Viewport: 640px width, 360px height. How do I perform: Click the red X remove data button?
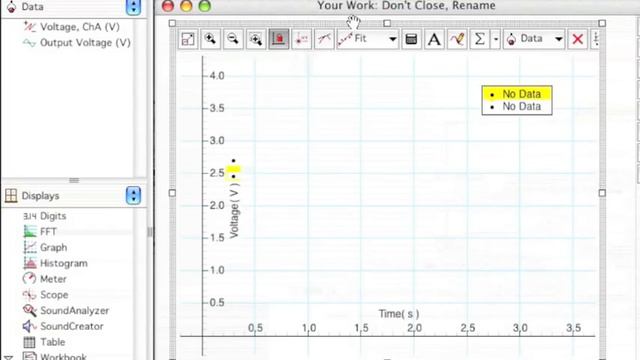click(578, 39)
